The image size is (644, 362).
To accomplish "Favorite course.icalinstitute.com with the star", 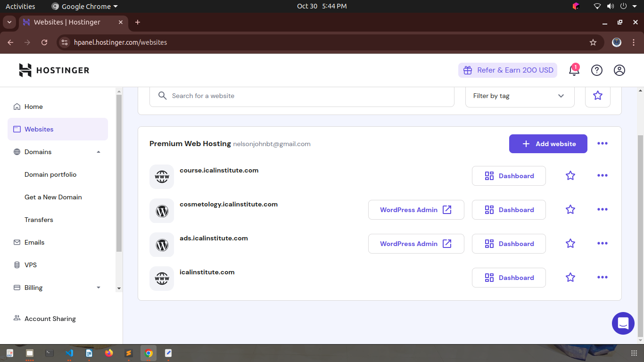I will 570,176.
